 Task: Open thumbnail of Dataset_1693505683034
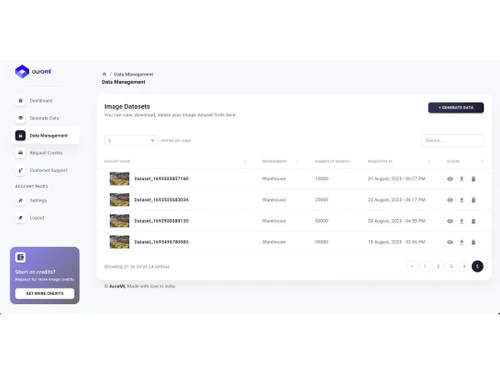[x=119, y=200]
